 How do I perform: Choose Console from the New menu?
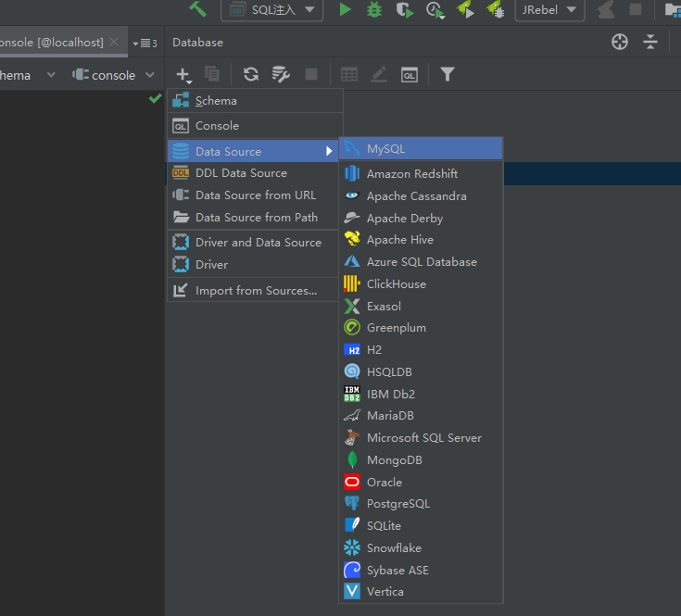tap(255, 126)
